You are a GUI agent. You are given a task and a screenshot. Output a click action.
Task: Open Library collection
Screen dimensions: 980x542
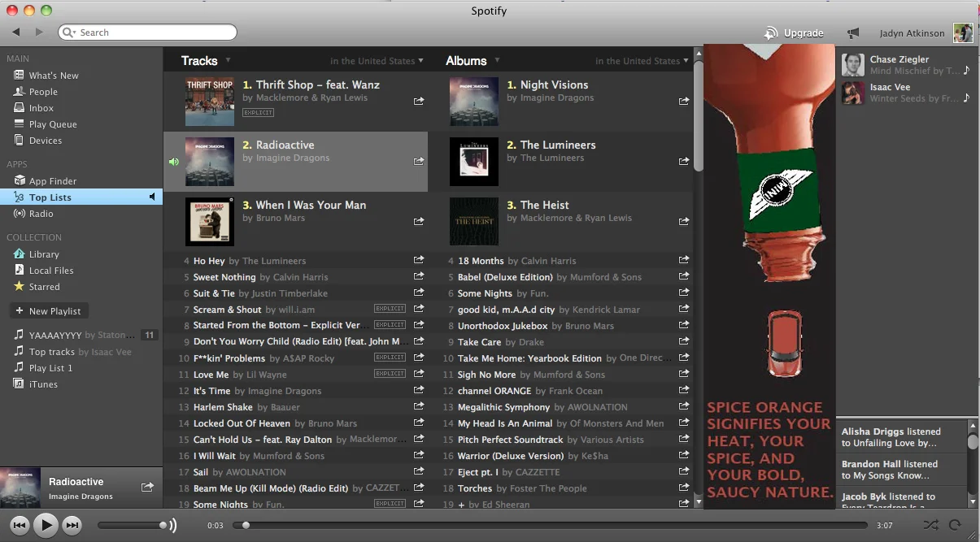point(44,254)
